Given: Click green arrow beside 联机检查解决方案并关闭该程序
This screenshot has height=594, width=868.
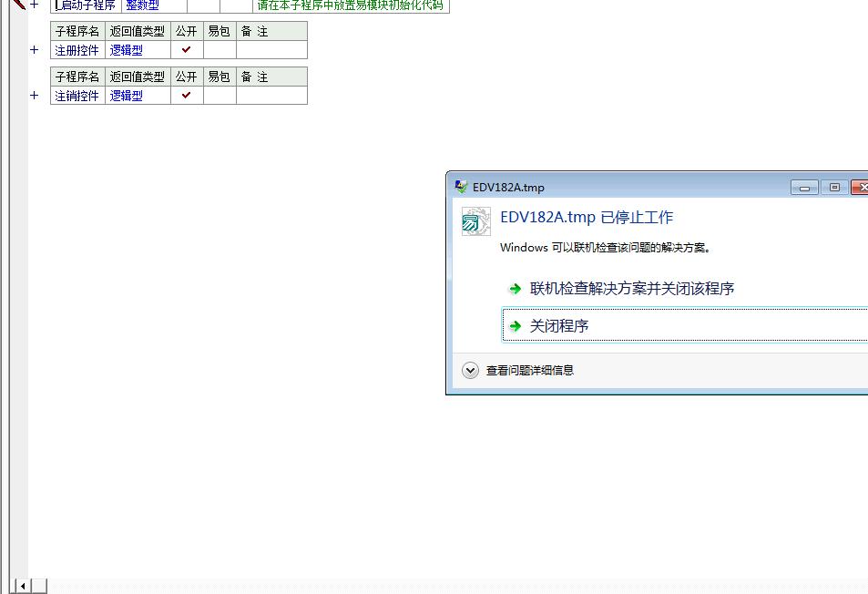Looking at the screenshot, I should pos(516,289).
